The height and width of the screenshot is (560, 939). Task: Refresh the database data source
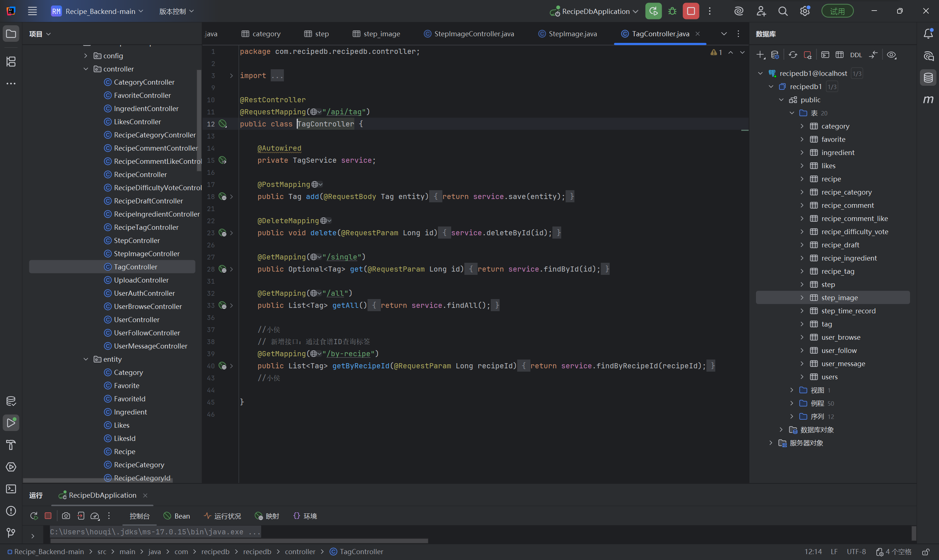point(793,55)
